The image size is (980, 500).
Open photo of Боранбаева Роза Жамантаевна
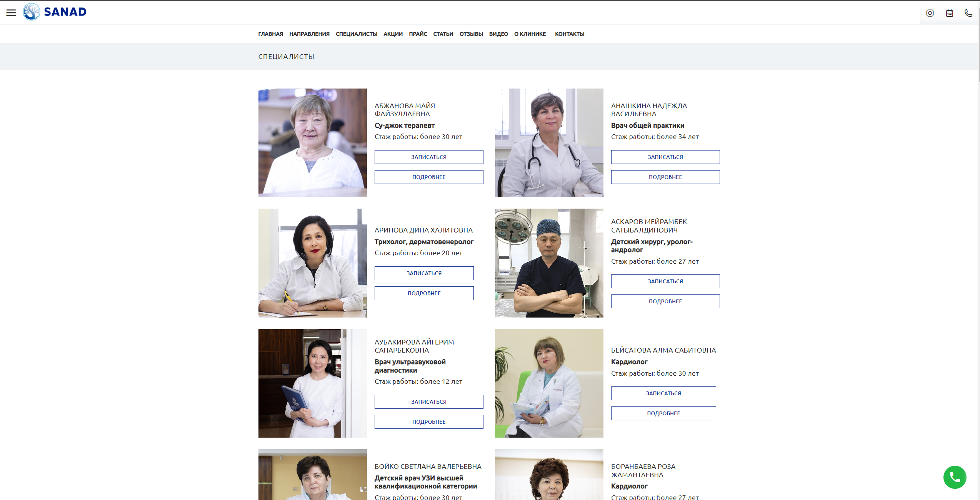coord(549,475)
